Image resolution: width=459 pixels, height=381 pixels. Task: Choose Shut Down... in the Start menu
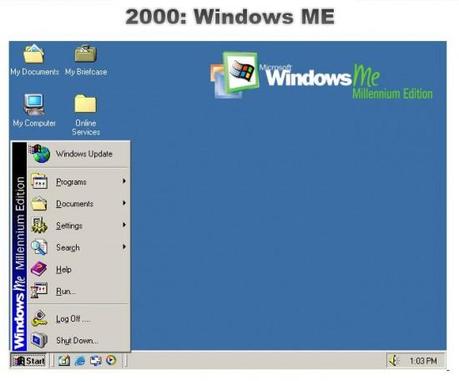click(79, 340)
